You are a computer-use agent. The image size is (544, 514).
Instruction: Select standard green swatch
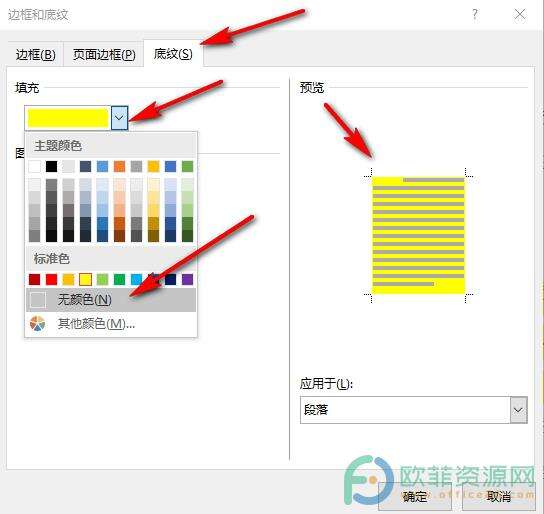click(x=119, y=279)
